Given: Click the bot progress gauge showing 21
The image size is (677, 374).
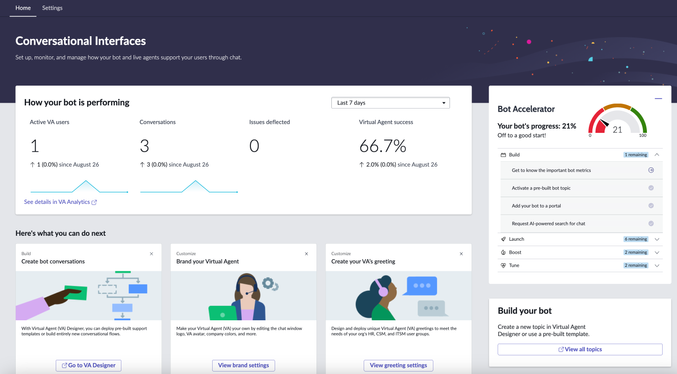Looking at the screenshot, I should [x=617, y=120].
